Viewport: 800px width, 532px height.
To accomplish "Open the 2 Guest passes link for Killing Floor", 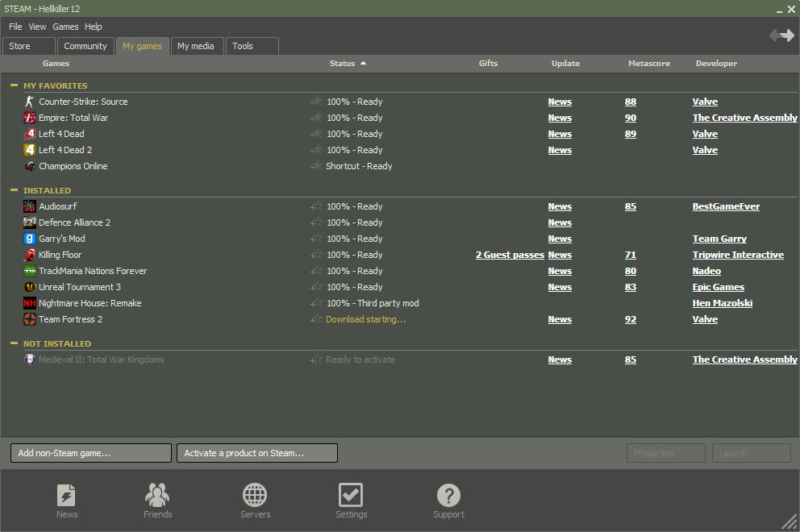I will pos(510,255).
